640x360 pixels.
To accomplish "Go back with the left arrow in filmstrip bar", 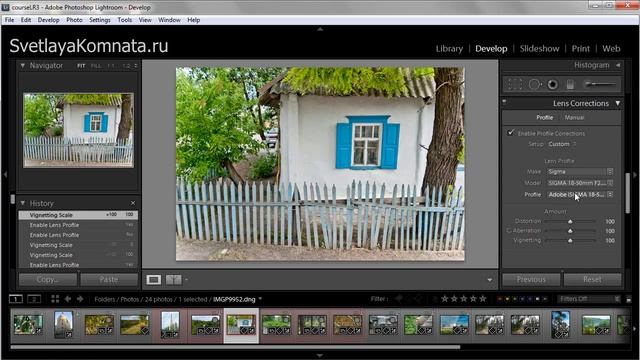I will click(68, 299).
